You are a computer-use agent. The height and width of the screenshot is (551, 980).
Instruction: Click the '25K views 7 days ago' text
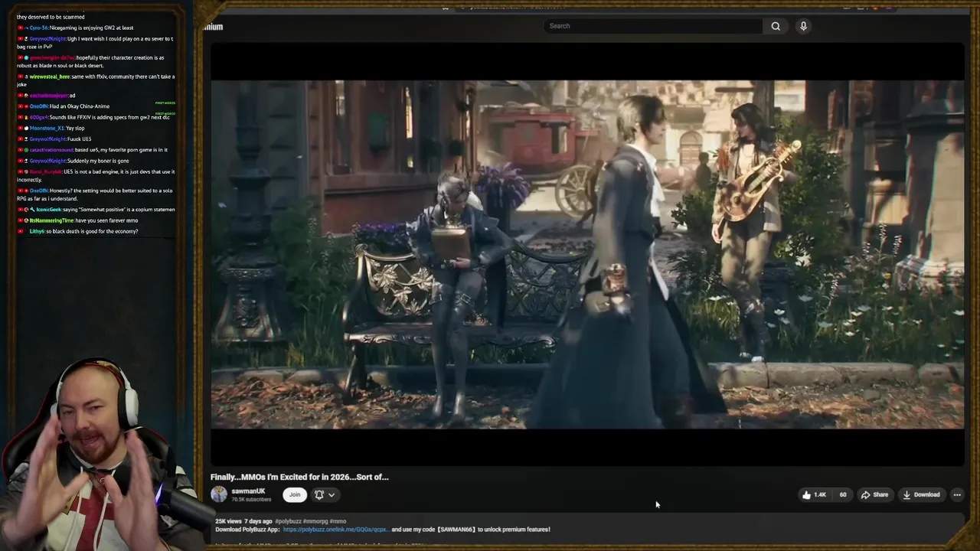click(243, 521)
